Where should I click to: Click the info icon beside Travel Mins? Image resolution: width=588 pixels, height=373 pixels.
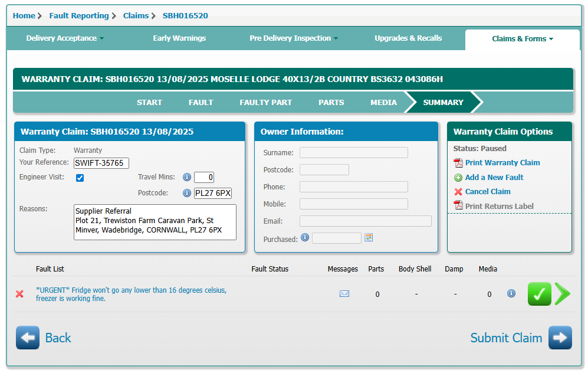(x=187, y=177)
